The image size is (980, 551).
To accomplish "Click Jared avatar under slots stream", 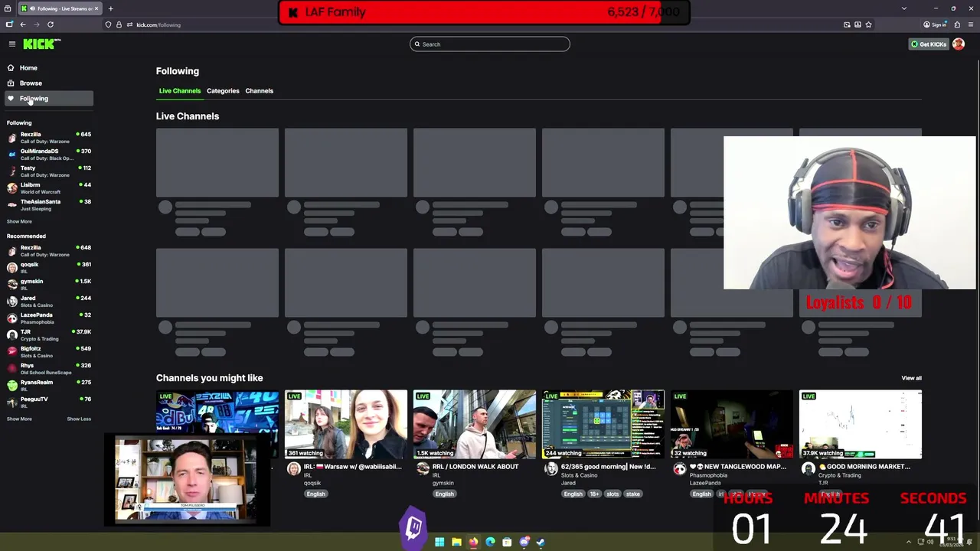I will [x=551, y=469].
